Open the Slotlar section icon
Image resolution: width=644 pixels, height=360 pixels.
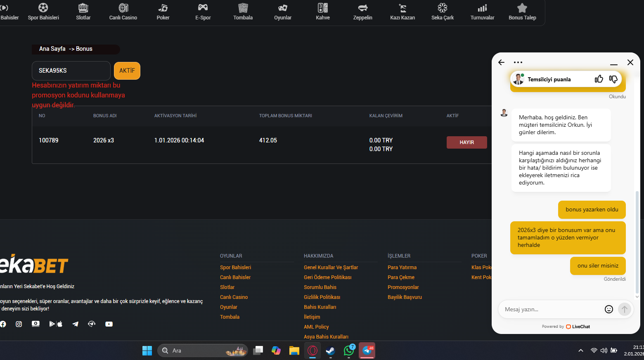click(x=83, y=8)
